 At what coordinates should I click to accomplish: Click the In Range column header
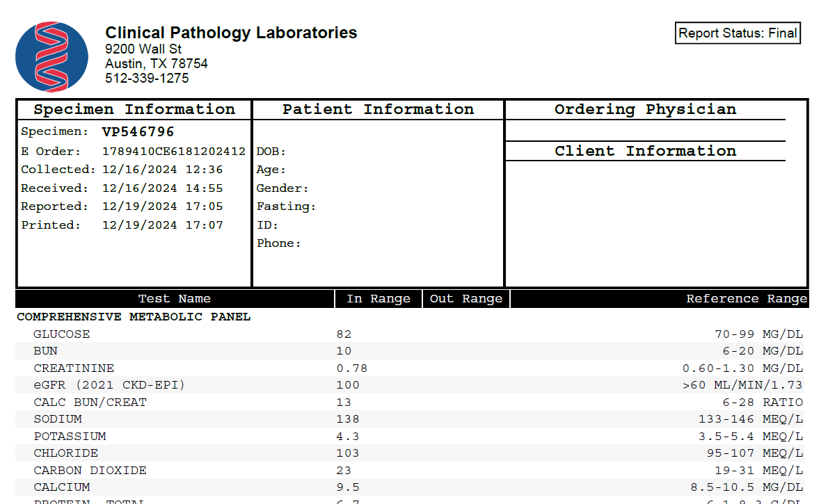tap(379, 299)
